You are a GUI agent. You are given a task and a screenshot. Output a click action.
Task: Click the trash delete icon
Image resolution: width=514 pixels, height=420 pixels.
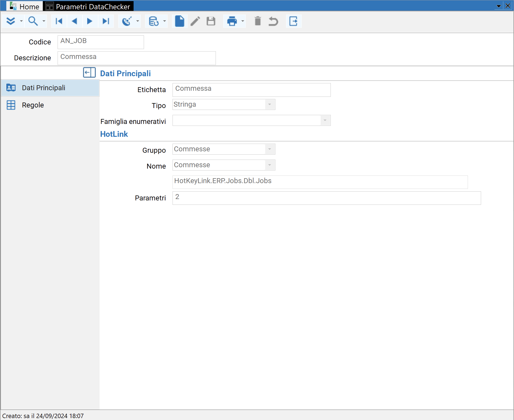click(258, 21)
